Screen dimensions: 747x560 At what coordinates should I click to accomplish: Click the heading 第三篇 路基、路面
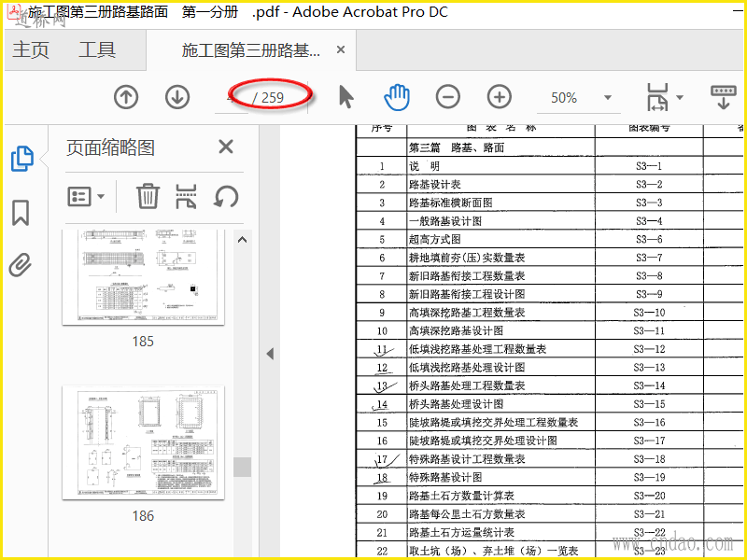[456, 147]
